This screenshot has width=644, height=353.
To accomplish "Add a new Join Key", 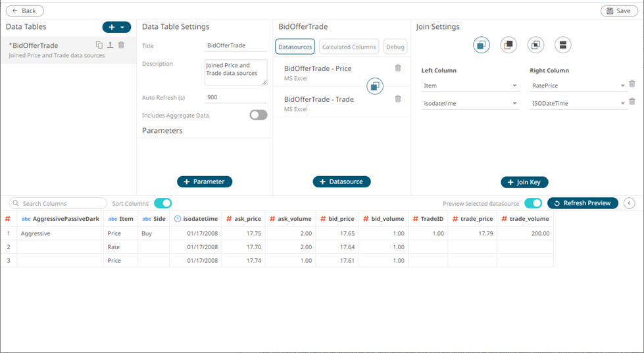I will 524,182.
